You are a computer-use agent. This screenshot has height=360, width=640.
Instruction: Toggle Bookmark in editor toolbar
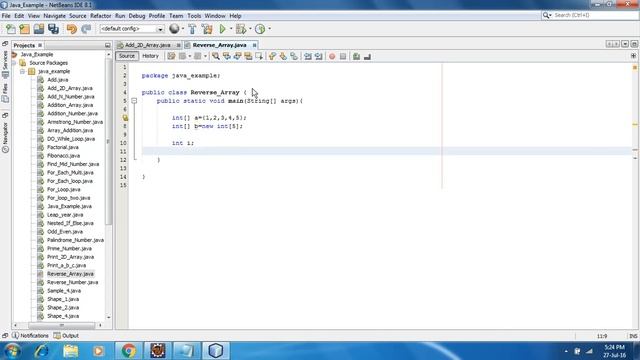(294, 56)
